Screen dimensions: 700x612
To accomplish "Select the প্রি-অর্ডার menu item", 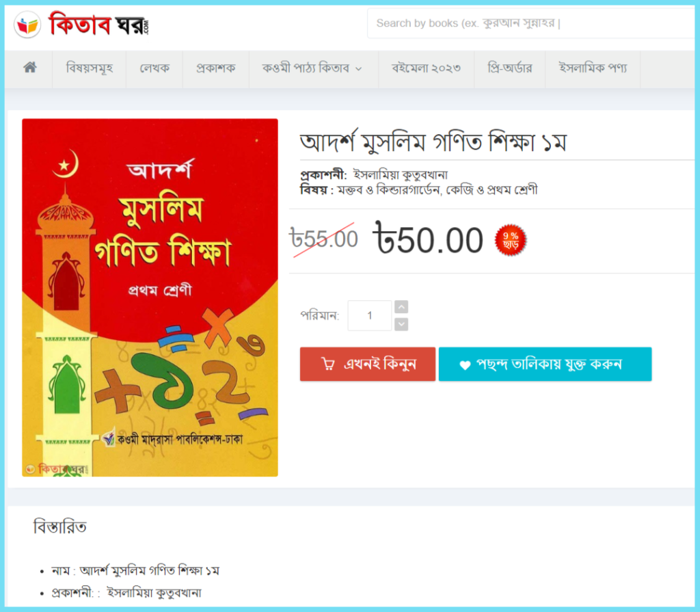I will click(x=510, y=68).
